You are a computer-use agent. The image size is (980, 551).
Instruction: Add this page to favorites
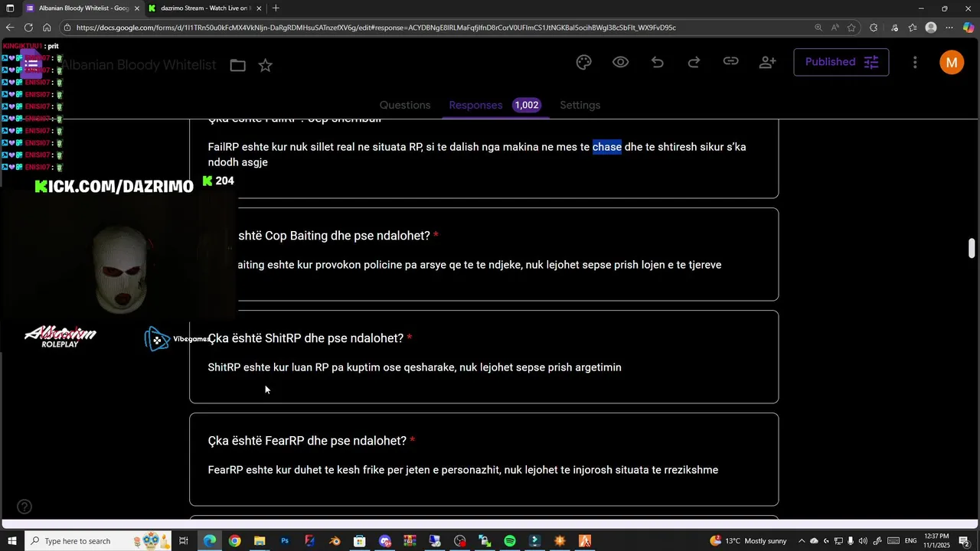[x=851, y=28]
